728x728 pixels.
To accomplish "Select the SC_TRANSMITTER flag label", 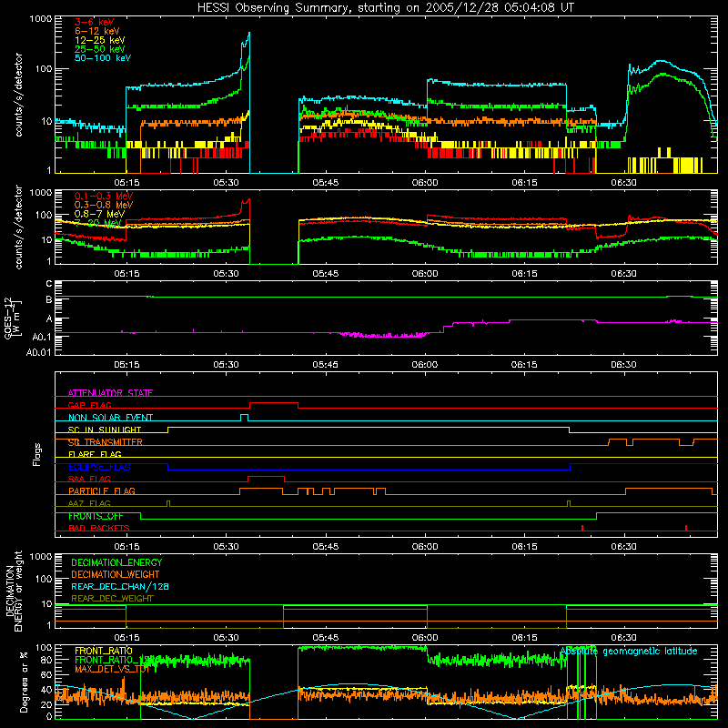I will [x=105, y=442].
